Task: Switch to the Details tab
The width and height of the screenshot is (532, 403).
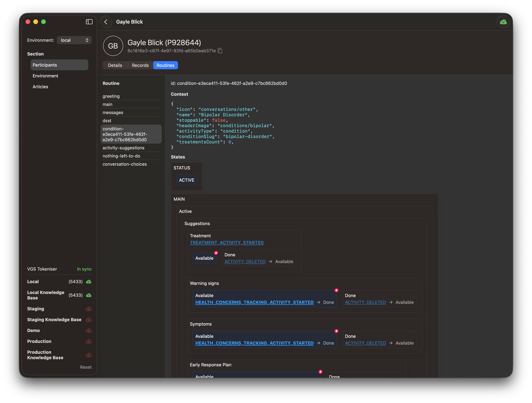Action: (x=115, y=65)
